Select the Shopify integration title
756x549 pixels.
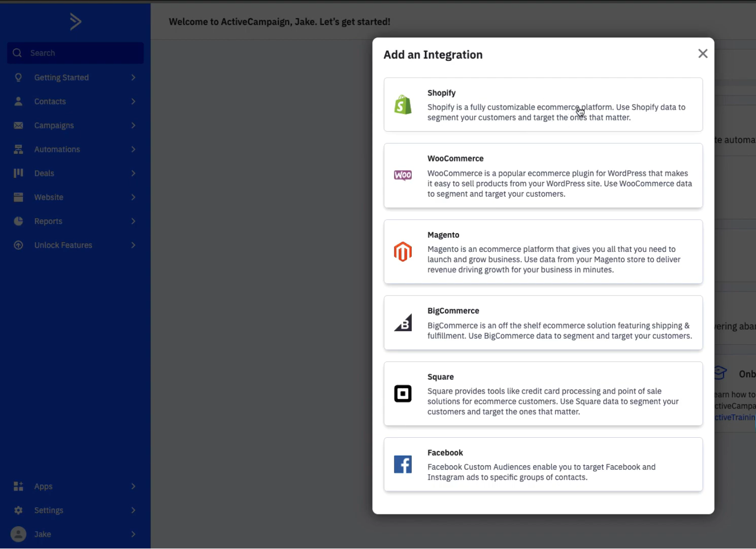click(441, 93)
